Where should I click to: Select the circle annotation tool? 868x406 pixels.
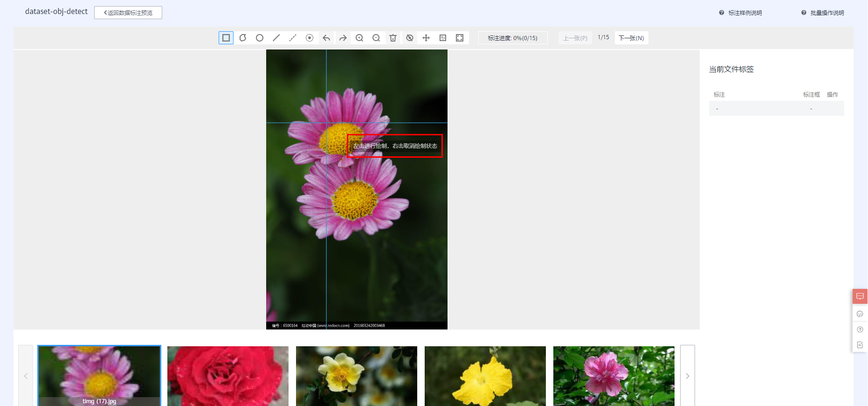click(x=260, y=38)
